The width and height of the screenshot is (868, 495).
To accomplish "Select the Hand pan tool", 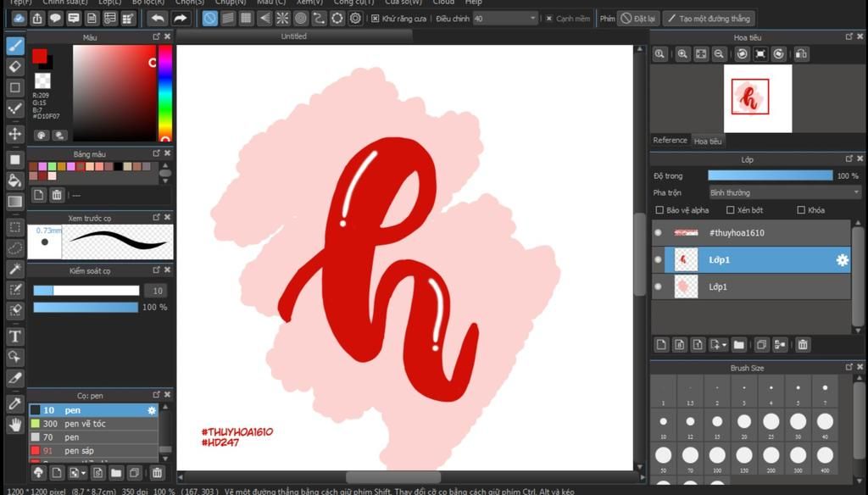I will pos(15,425).
